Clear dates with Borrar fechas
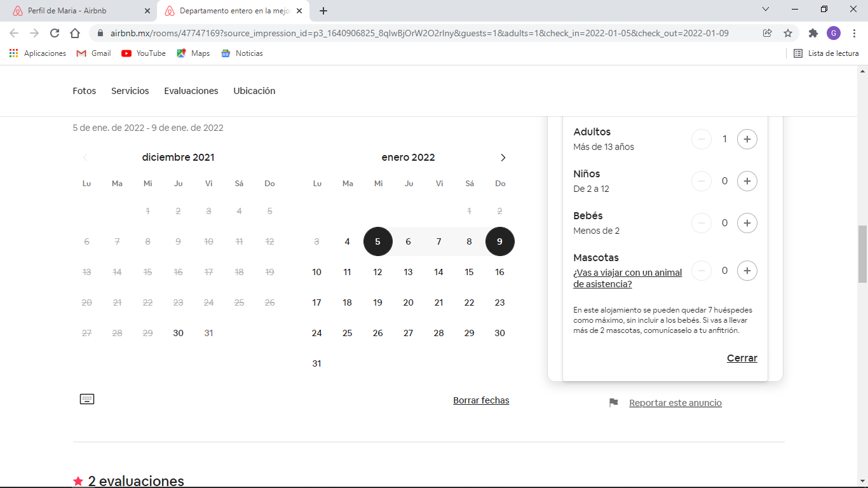 [481, 400]
